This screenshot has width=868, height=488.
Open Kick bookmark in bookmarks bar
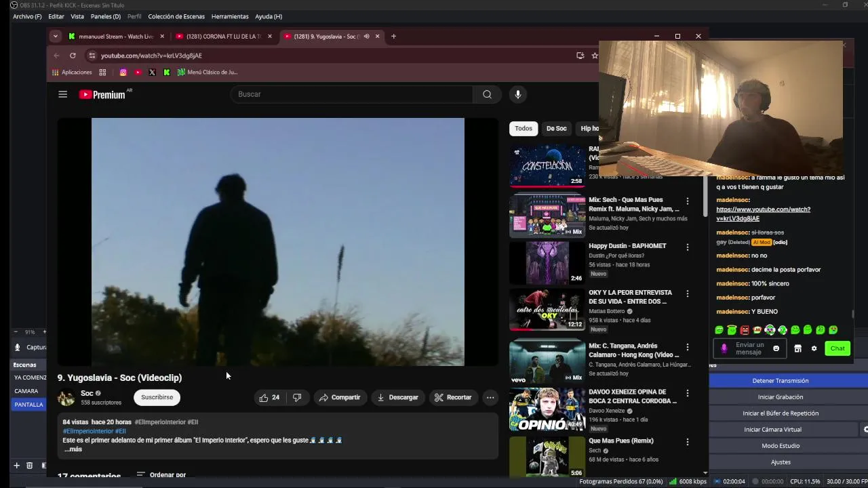pos(167,72)
